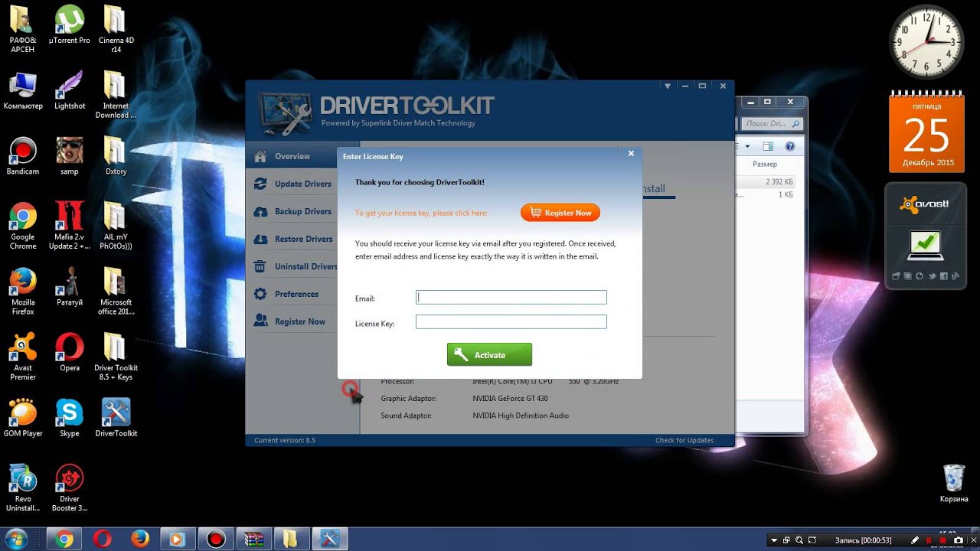Open Opera from the taskbar
The image size is (980, 551).
pos(102,539)
